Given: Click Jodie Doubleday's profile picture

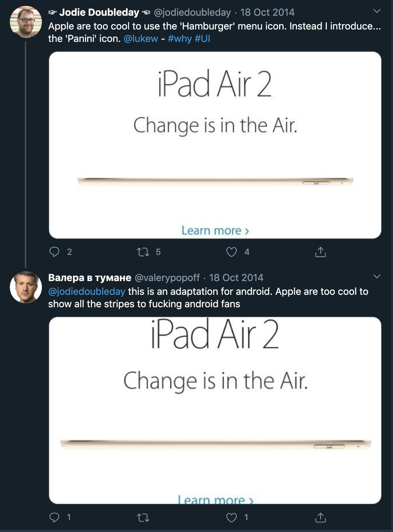Looking at the screenshot, I should coord(24,19).
